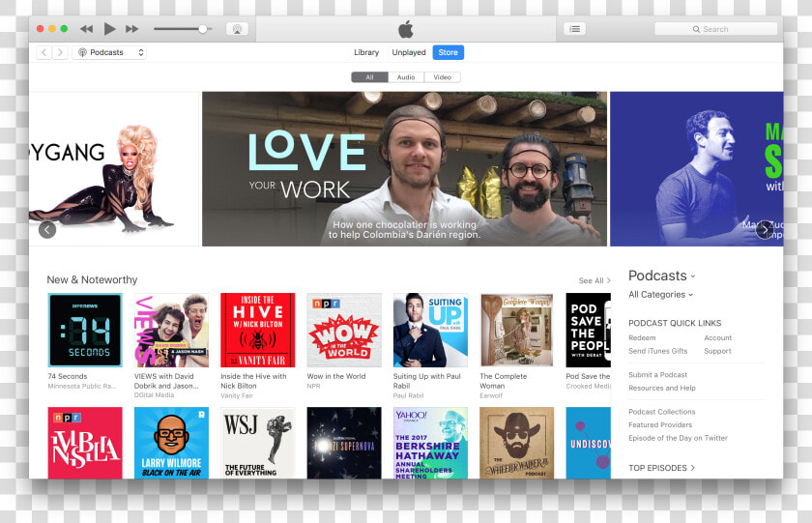This screenshot has height=523, width=812.
Task: Open the Mark Zuckerberg blue banner
Action: pyautogui.click(x=697, y=169)
